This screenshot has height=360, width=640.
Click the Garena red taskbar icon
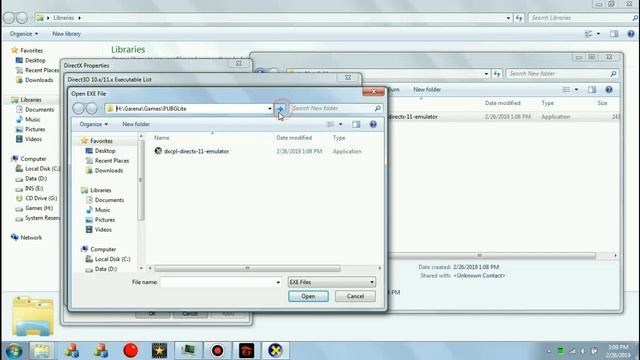(246, 351)
